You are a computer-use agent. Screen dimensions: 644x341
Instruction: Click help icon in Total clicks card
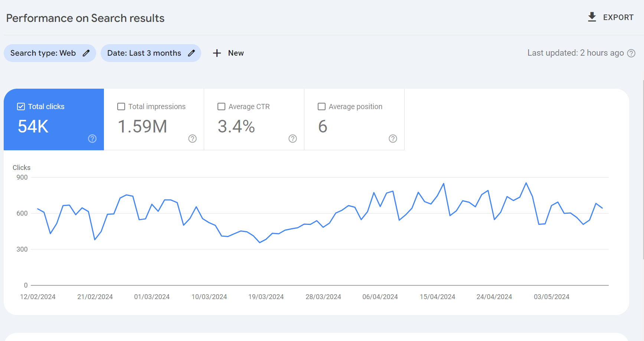pos(92,138)
